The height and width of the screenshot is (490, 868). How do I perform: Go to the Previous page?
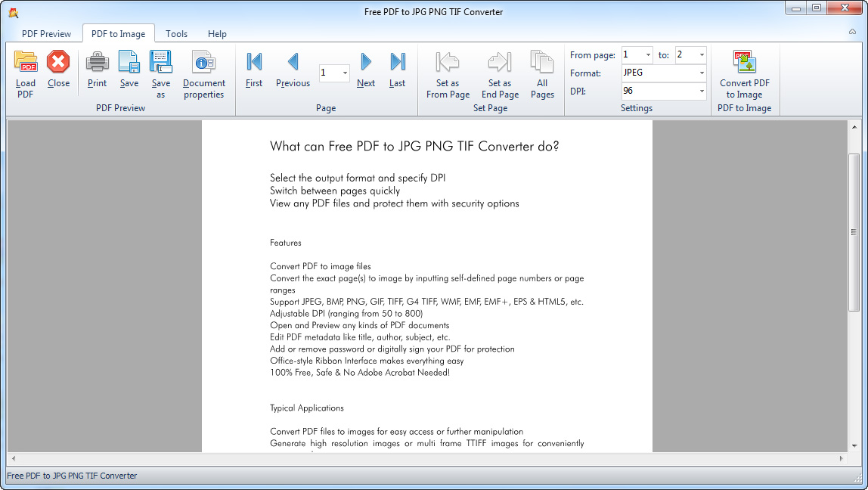tap(293, 61)
